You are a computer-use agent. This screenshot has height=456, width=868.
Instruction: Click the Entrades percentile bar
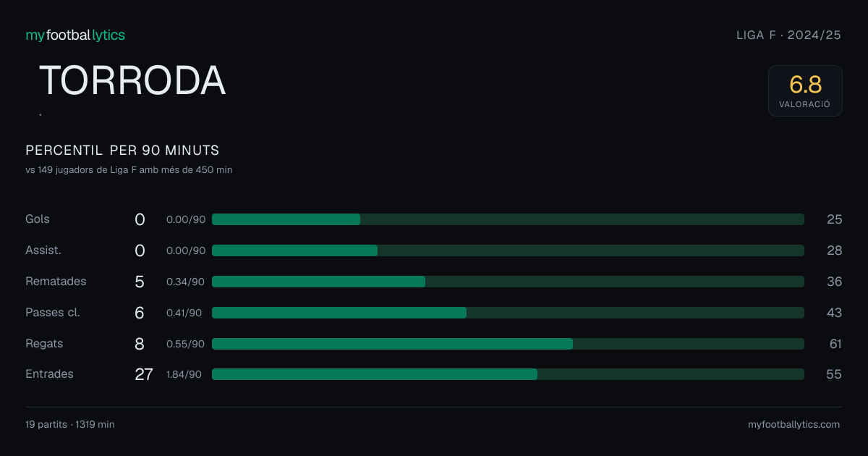click(x=508, y=374)
